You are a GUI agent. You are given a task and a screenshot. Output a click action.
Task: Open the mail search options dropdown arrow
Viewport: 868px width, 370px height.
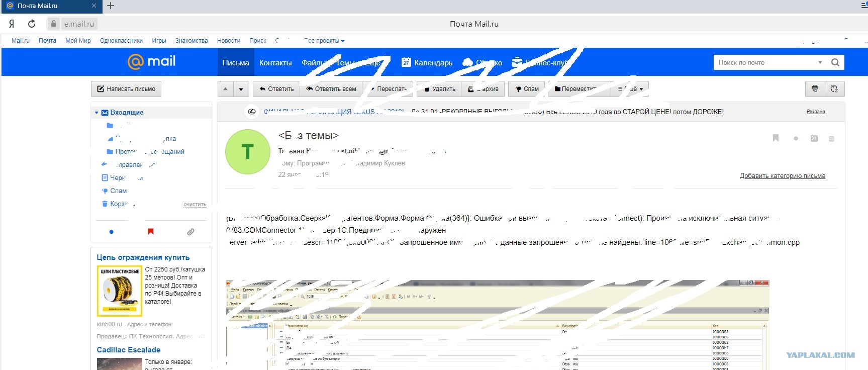(x=820, y=62)
